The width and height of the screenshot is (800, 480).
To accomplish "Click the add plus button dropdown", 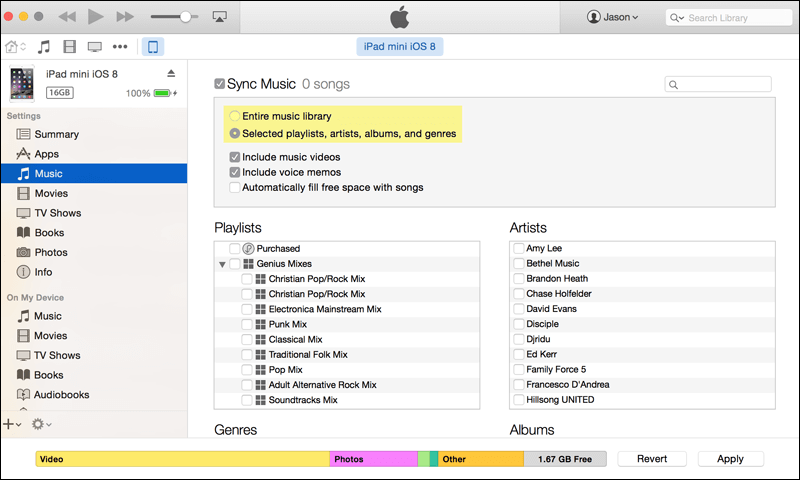I will [x=12, y=424].
